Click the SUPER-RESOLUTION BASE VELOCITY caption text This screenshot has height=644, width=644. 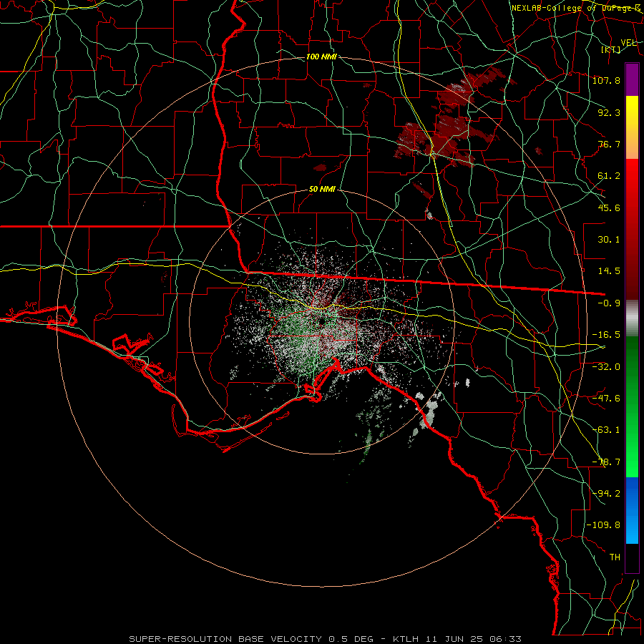[227, 639]
